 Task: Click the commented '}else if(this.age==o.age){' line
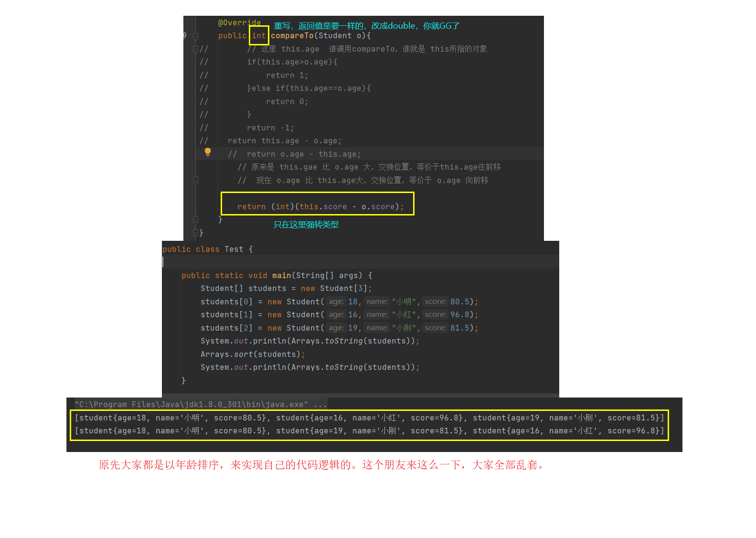click(309, 88)
